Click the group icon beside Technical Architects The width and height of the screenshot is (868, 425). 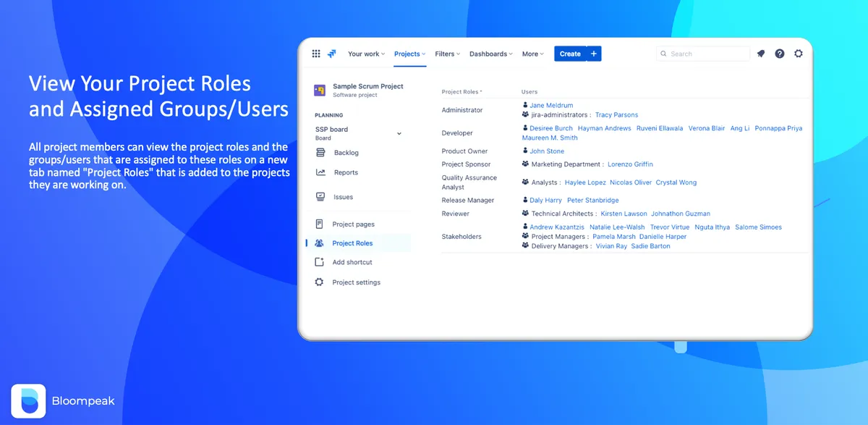525,214
